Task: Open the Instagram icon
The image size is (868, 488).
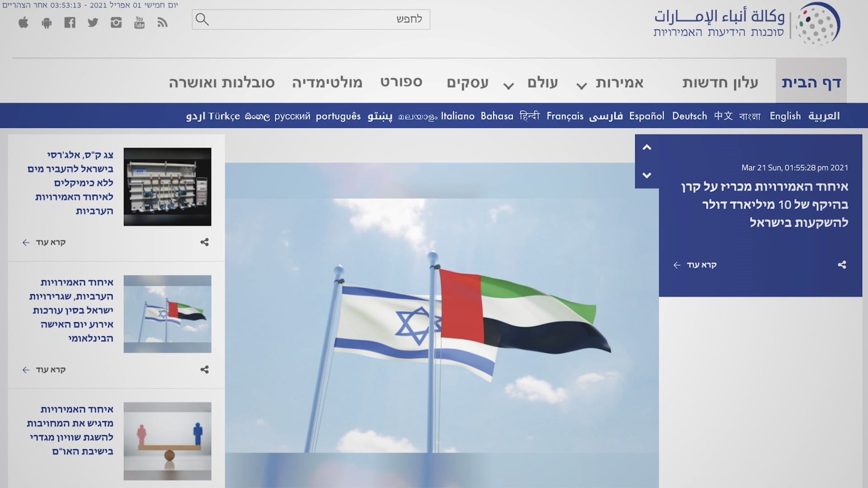Action: coord(116,22)
